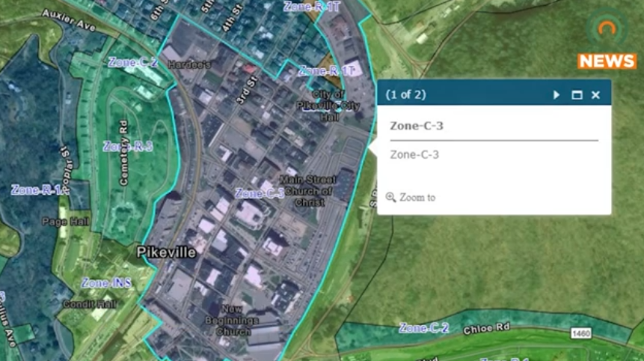644x361 pixels.
Task: Click the Zone-C-2 label near Chloe Rd
Action: [424, 328]
